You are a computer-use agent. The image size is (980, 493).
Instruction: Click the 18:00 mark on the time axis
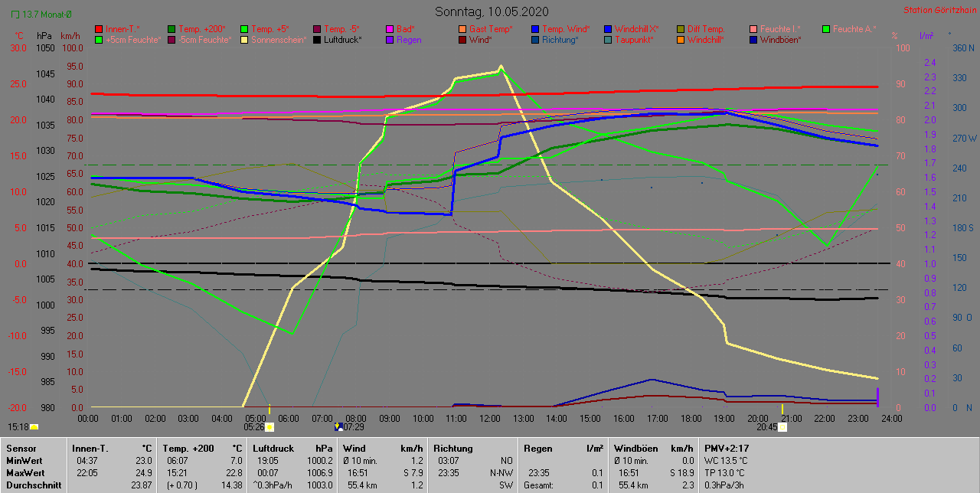(691, 418)
